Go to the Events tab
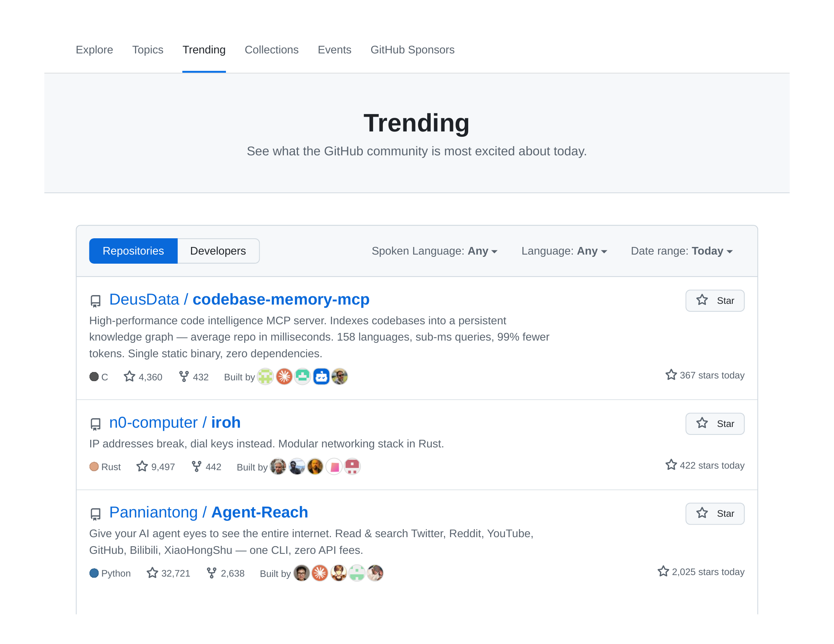This screenshot has width=834, height=644. pos(334,50)
